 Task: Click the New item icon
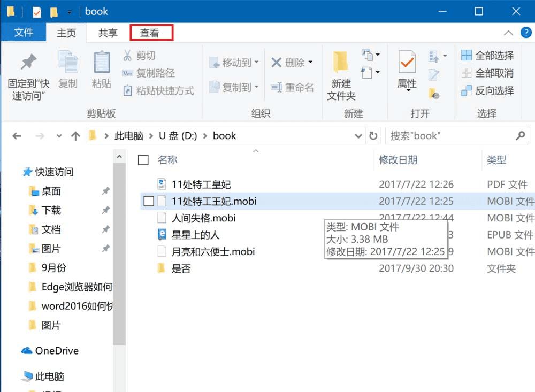[367, 55]
